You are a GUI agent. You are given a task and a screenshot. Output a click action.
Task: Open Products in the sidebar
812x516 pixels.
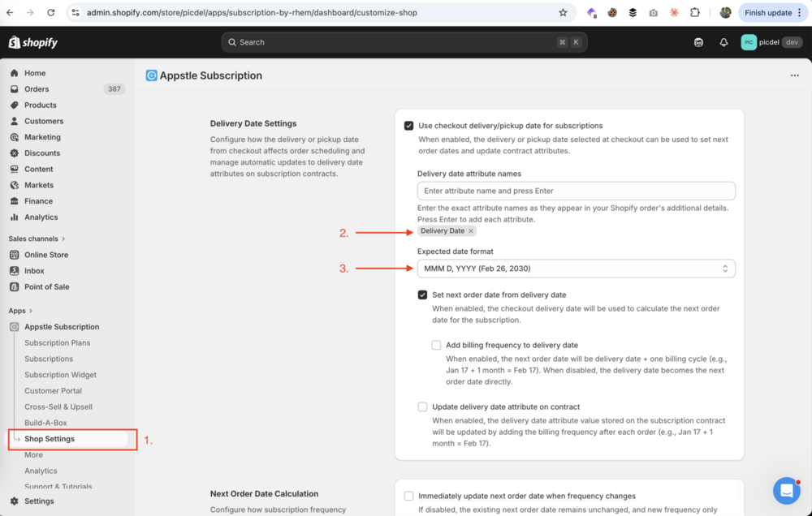tap(40, 105)
